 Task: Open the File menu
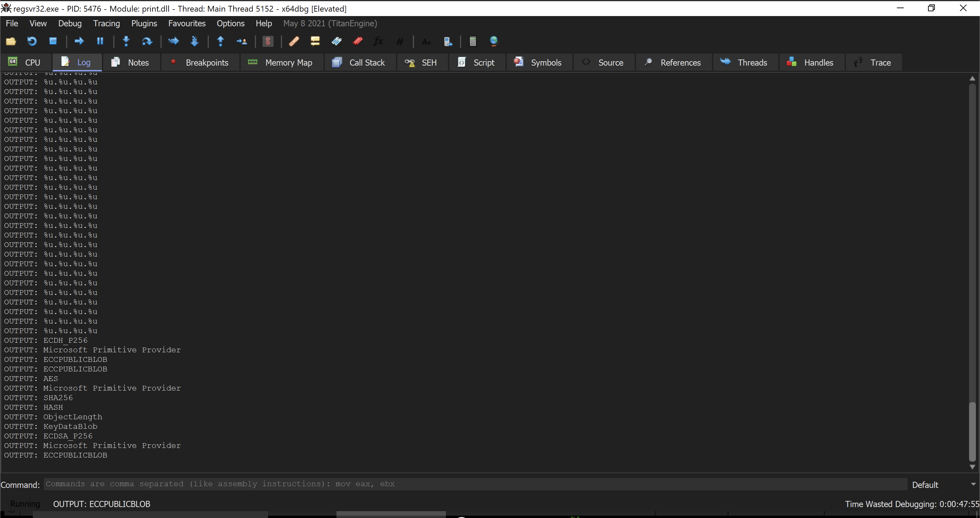click(12, 24)
